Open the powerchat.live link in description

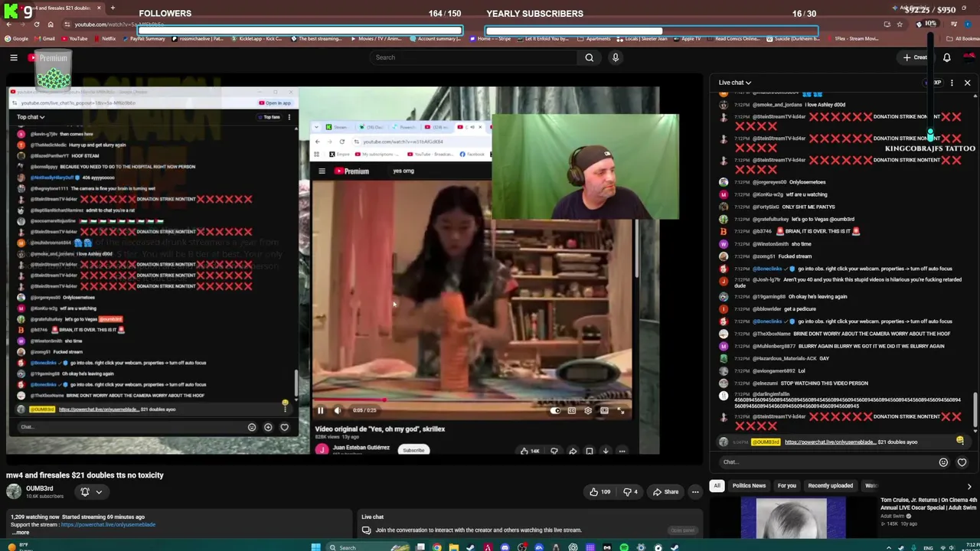(108, 525)
